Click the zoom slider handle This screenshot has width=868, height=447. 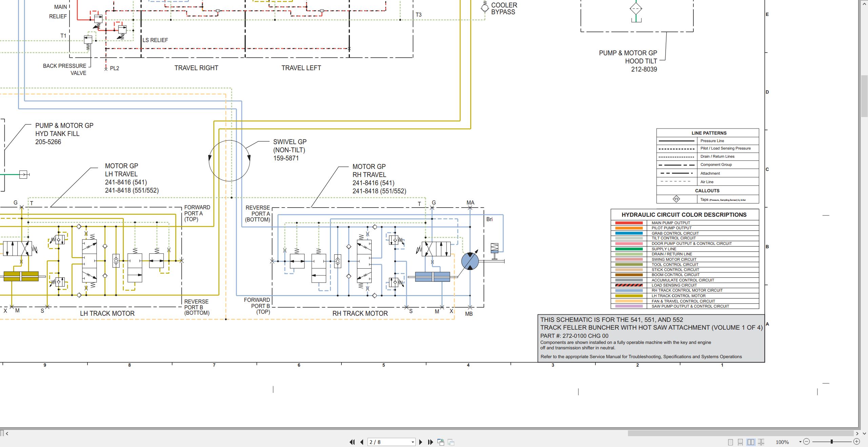coord(831,442)
